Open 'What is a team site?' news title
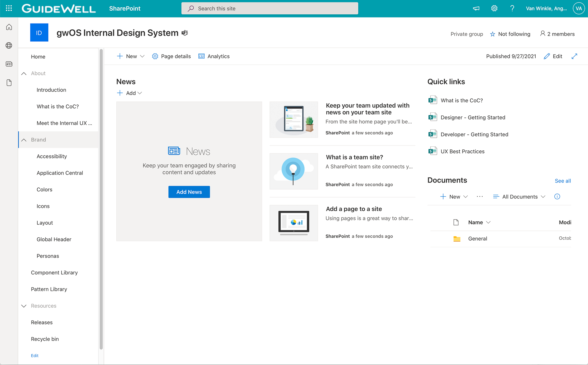The height and width of the screenshot is (365, 588). tap(354, 157)
